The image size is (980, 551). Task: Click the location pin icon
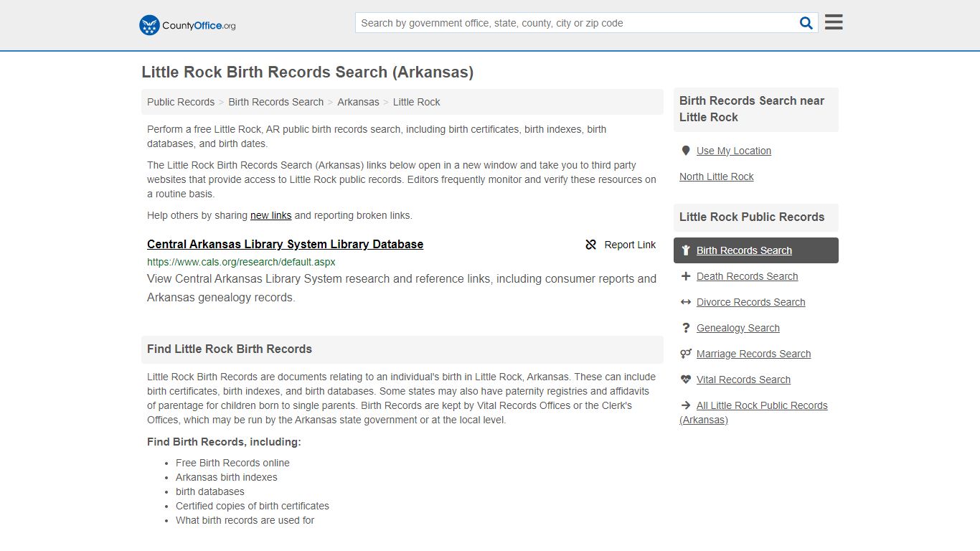686,151
